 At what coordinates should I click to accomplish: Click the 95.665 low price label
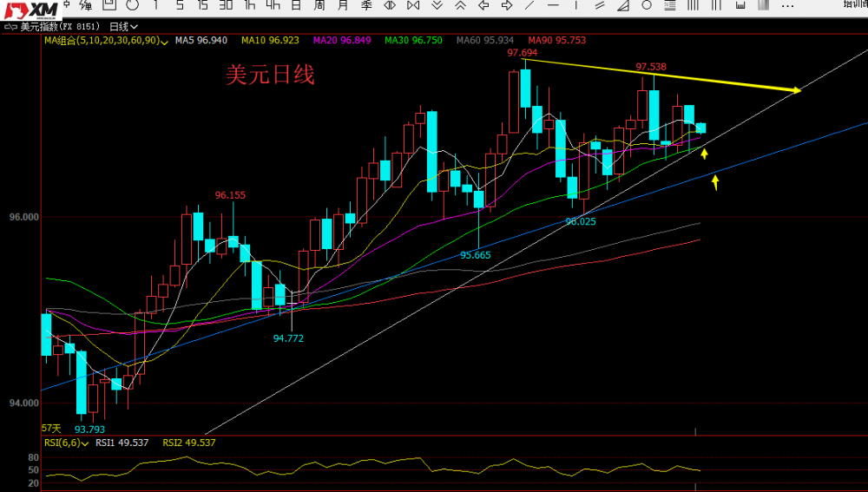tap(475, 255)
